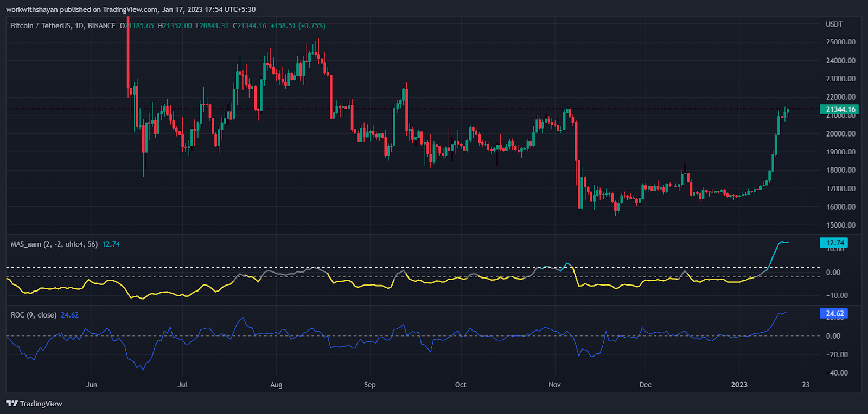
Task: Click the Jun label on time axis
Action: tap(92, 385)
